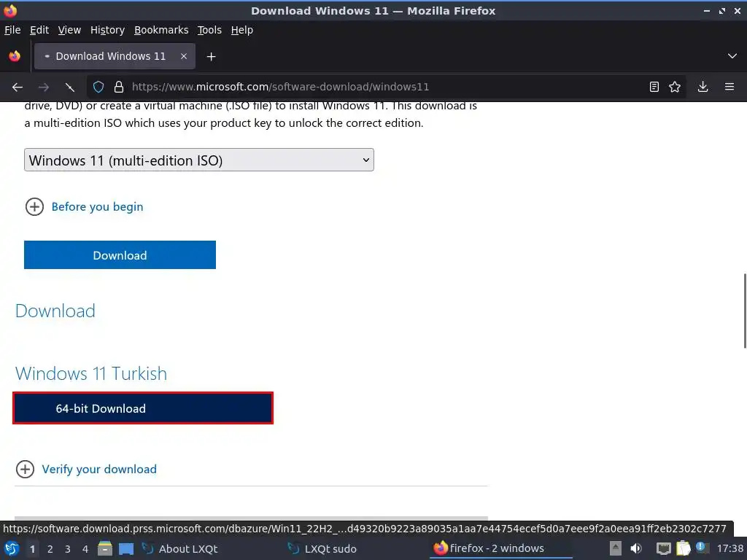
Task: Open the LXQt start menu
Action: click(x=12, y=548)
